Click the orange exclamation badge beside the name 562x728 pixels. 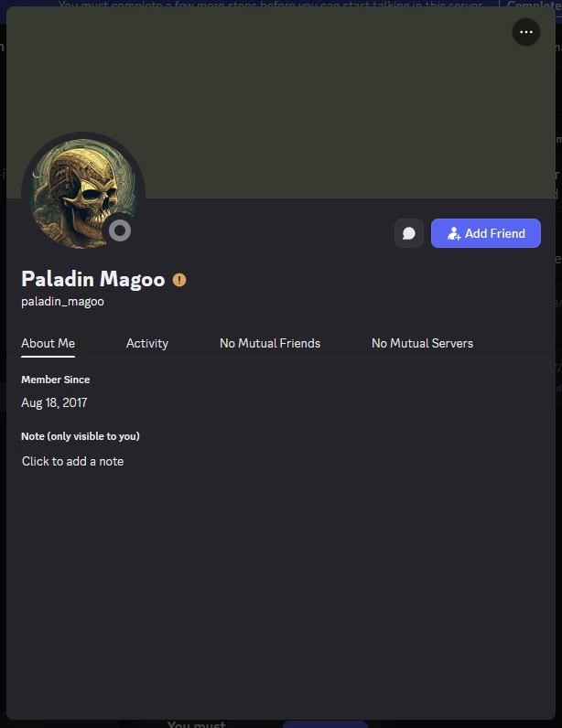[179, 280]
